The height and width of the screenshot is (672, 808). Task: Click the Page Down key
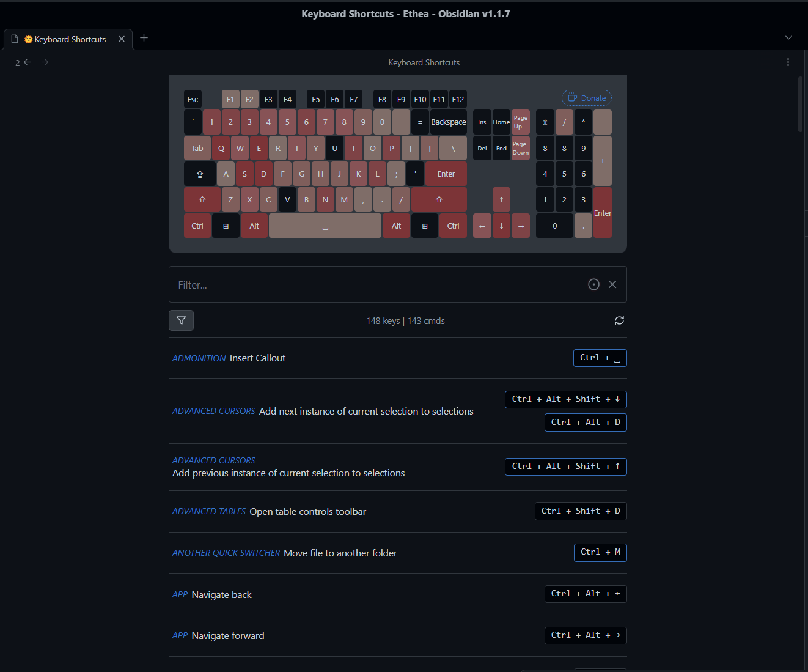[x=521, y=148]
